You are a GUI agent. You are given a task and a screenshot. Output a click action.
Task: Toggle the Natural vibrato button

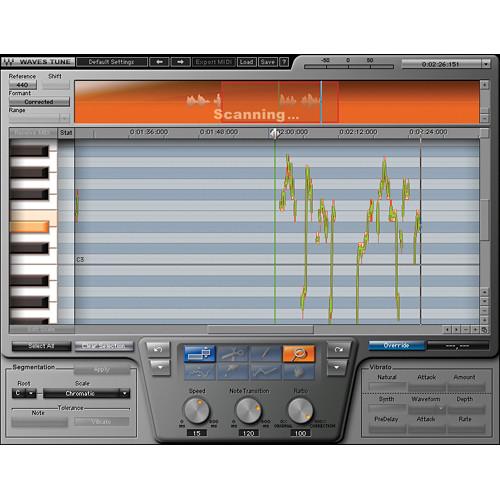coord(387,387)
